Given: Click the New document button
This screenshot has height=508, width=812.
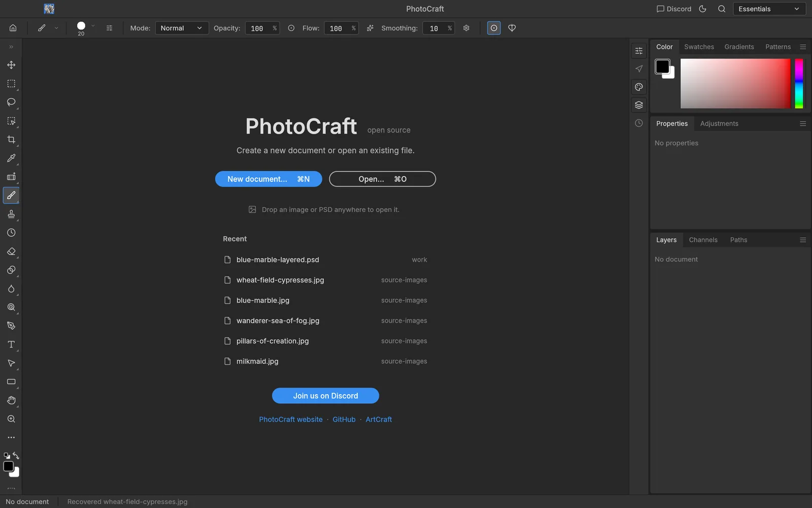Looking at the screenshot, I should [268, 179].
